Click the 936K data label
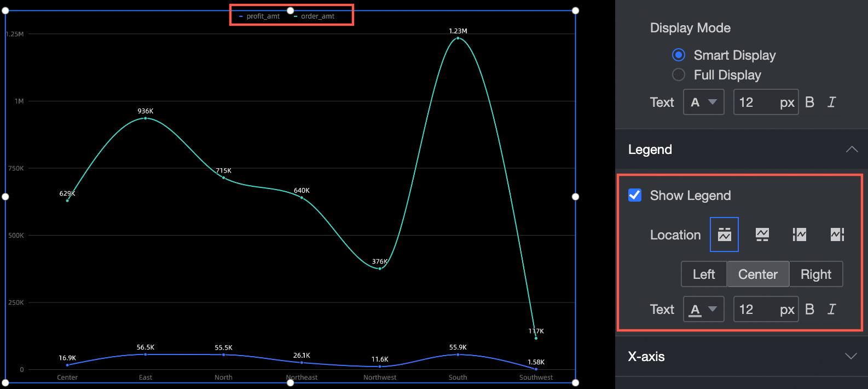The height and width of the screenshot is (389, 868). 146,111
